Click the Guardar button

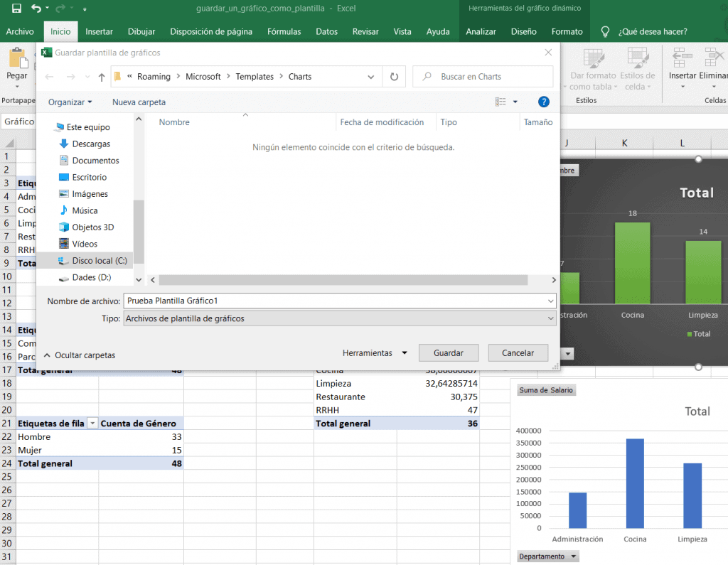pyautogui.click(x=448, y=353)
